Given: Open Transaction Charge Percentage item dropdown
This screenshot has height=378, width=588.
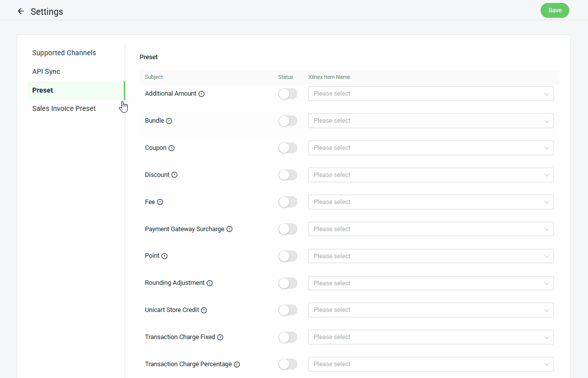Looking at the screenshot, I should [x=431, y=364].
